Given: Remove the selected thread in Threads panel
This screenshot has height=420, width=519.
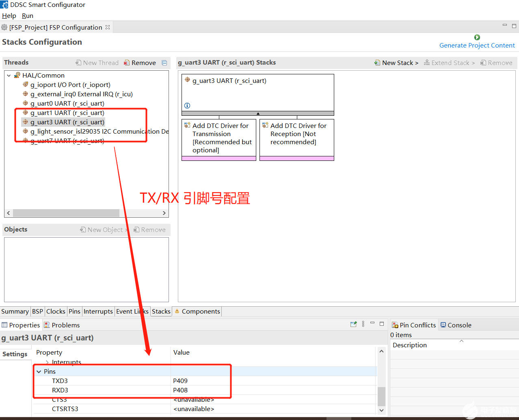Looking at the screenshot, I should click(140, 63).
